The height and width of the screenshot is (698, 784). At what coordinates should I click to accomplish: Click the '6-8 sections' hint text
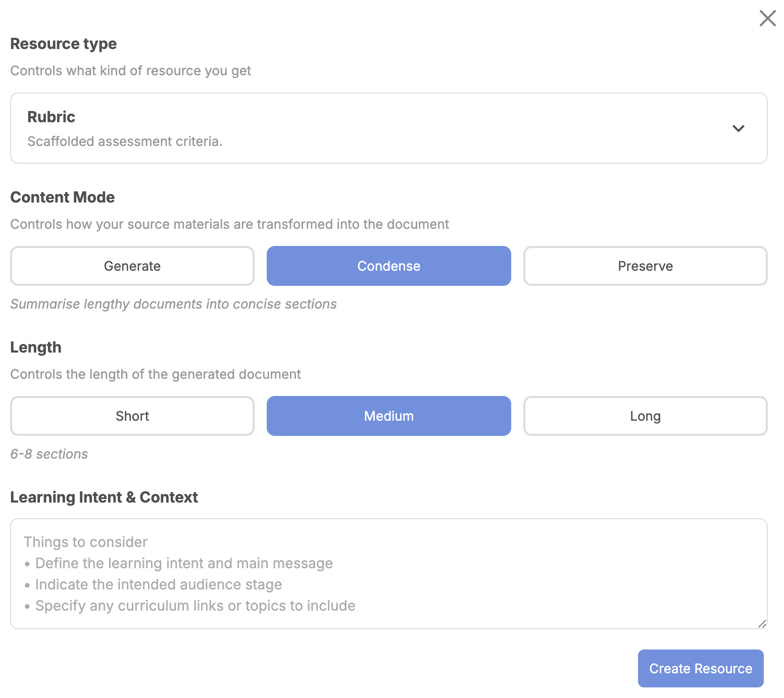49,454
